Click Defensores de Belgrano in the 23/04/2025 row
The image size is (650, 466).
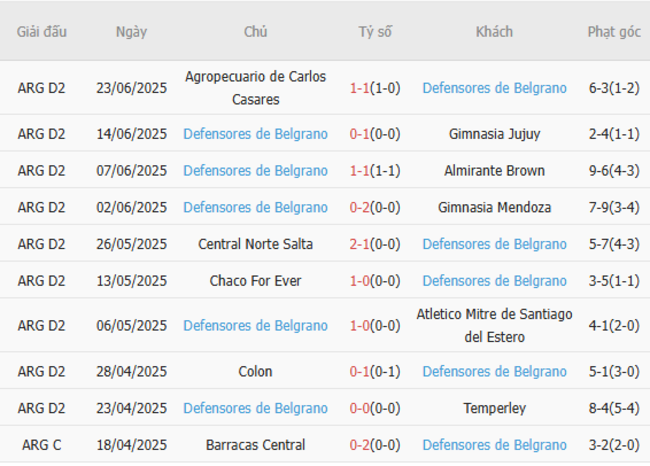pos(255,409)
